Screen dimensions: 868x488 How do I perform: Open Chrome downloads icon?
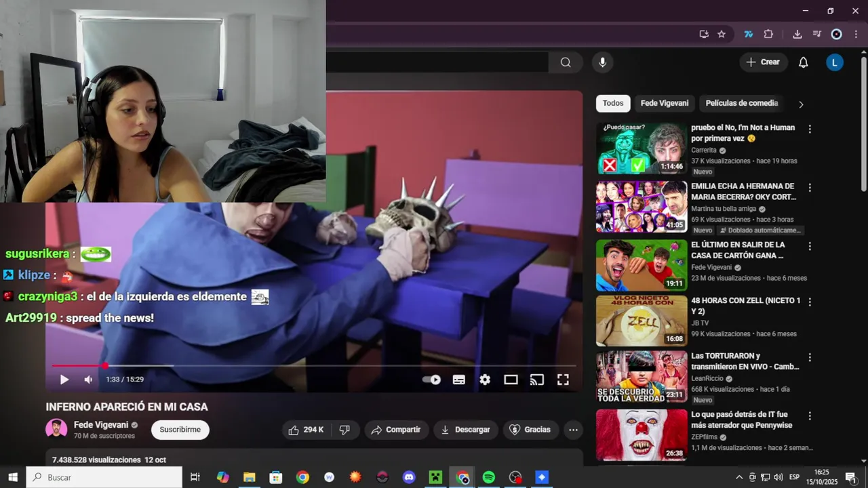coord(797,34)
